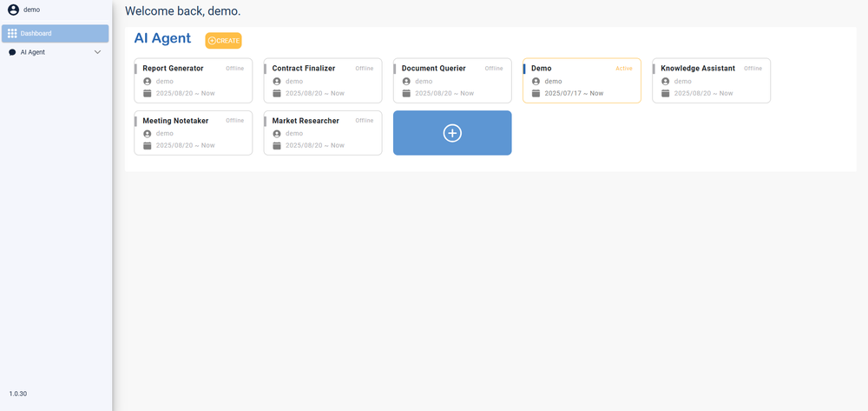Screen dimensions: 868x411
Task: Click the Active status on Demo card
Action: (624, 69)
